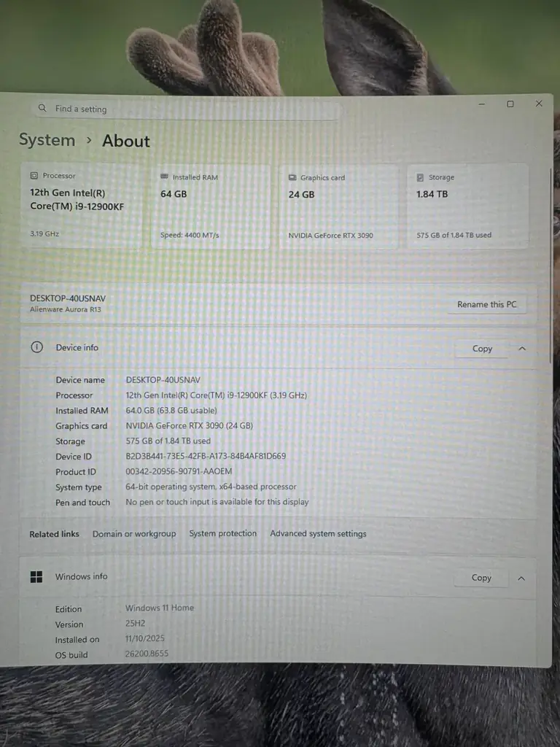The image size is (560, 747).
Task: Select the Product ID 00342-20956-90791-AAOEM
Action: [x=179, y=471]
